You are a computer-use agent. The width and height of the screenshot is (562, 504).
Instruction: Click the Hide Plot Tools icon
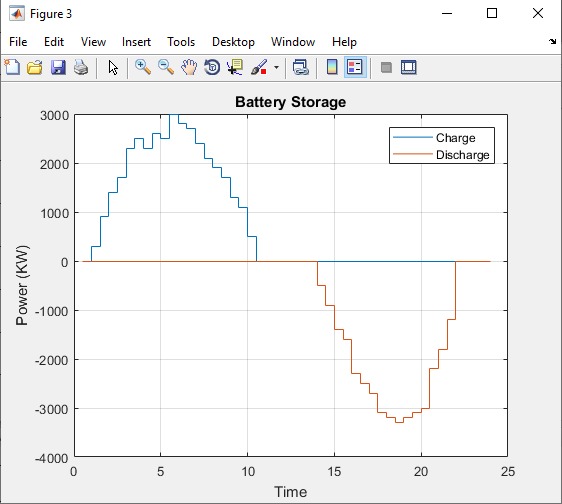(386, 67)
